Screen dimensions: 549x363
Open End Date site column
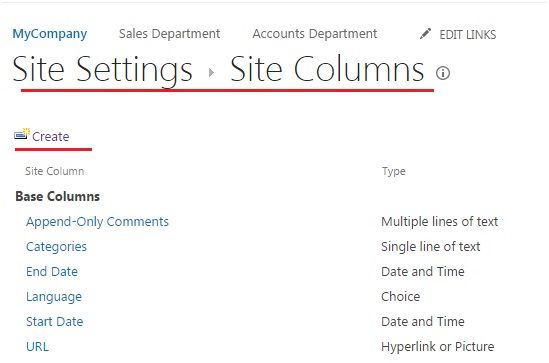point(52,272)
